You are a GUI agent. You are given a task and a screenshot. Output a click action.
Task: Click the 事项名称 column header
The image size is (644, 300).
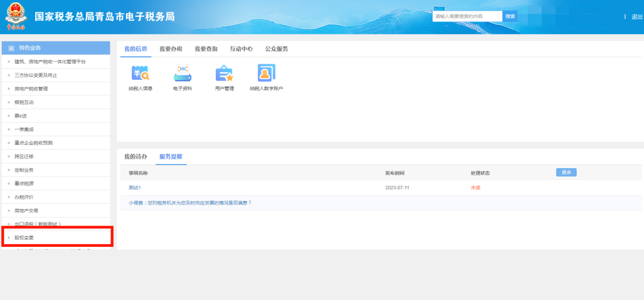click(x=138, y=173)
